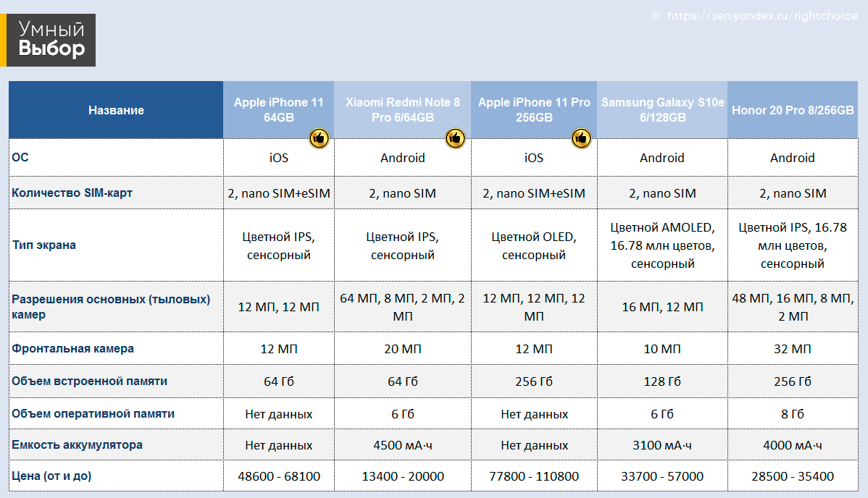Select the 16 МП, 12 МП cell
Screen dimensions: 868x498
[663, 307]
